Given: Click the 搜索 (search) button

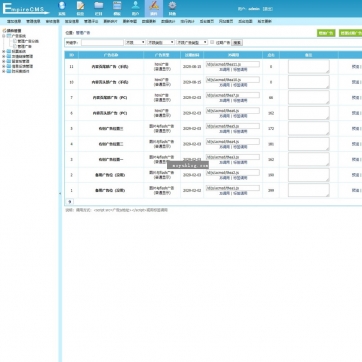Looking at the screenshot, I should tap(237, 43).
